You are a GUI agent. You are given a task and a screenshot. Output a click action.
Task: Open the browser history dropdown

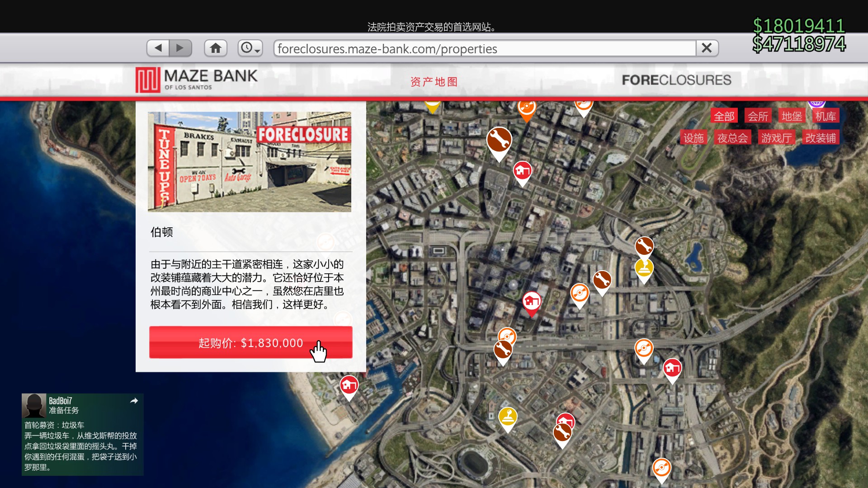(x=250, y=48)
